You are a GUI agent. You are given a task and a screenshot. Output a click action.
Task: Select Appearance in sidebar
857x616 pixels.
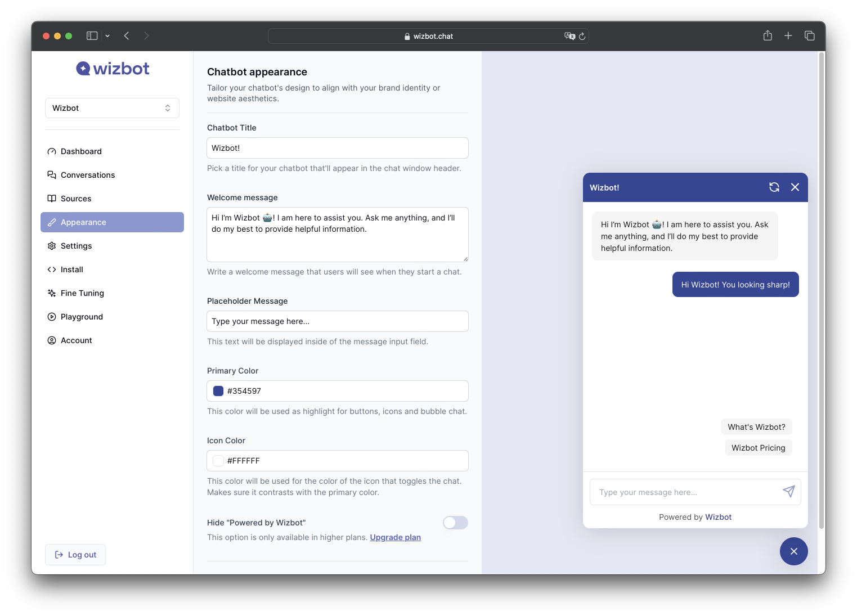[112, 222]
